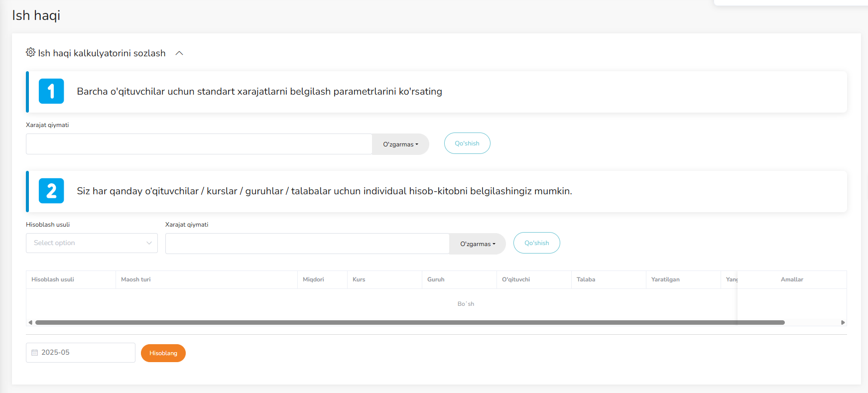Click the right arrow of the table scrollbar
The image size is (868, 393).
[x=843, y=322]
